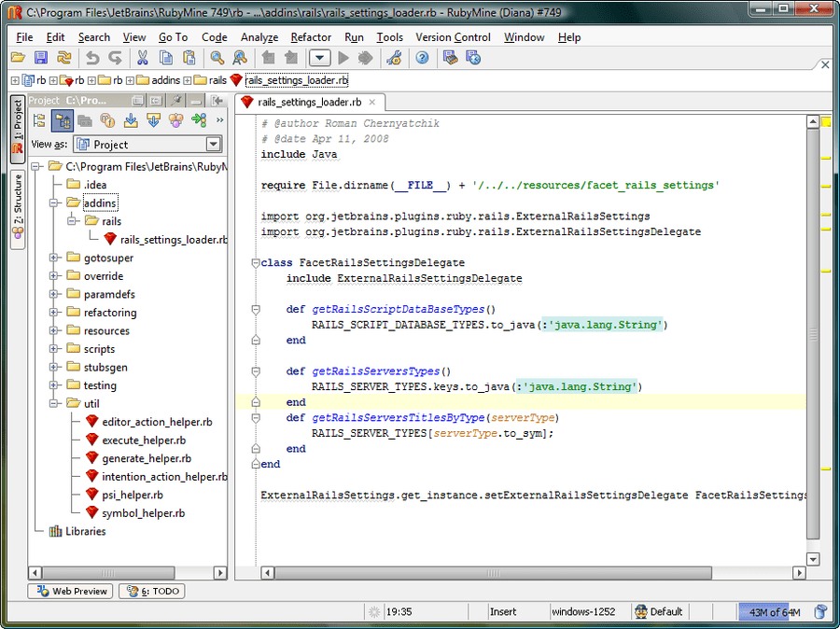Click the Save All toolbar icon
The image size is (840, 629).
pos(38,58)
